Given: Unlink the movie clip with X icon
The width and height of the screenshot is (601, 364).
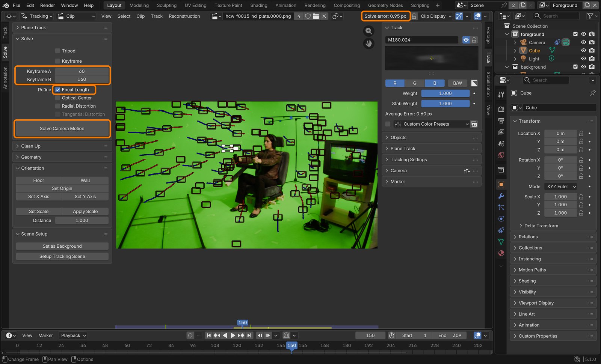Looking at the screenshot, I should (x=324, y=16).
